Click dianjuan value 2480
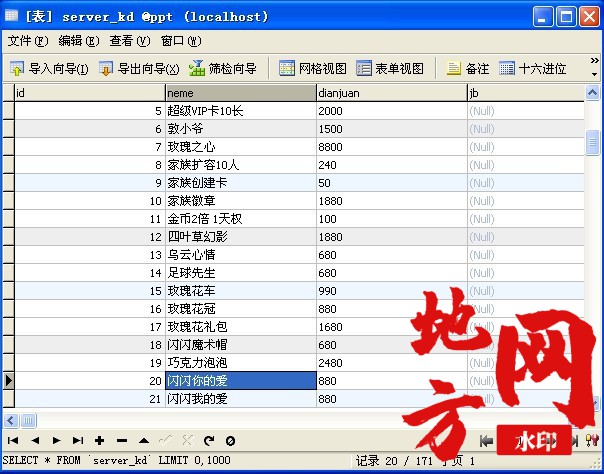Image resolution: width=604 pixels, height=474 pixels. tap(392, 363)
